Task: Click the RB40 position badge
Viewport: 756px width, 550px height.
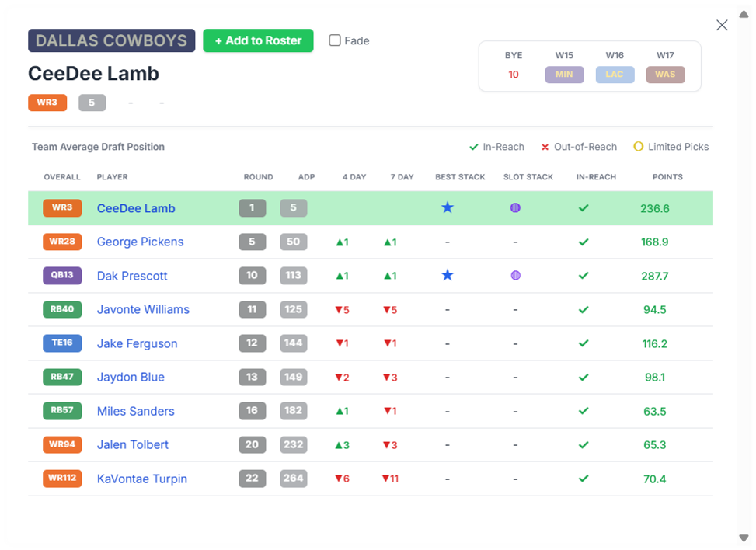Action: (62, 309)
